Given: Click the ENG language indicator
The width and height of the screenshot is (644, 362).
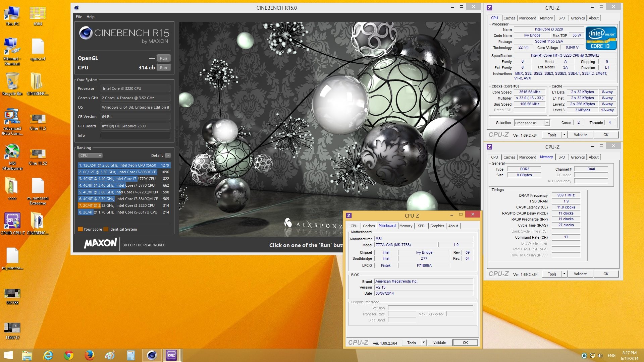Looking at the screenshot, I should (611, 356).
